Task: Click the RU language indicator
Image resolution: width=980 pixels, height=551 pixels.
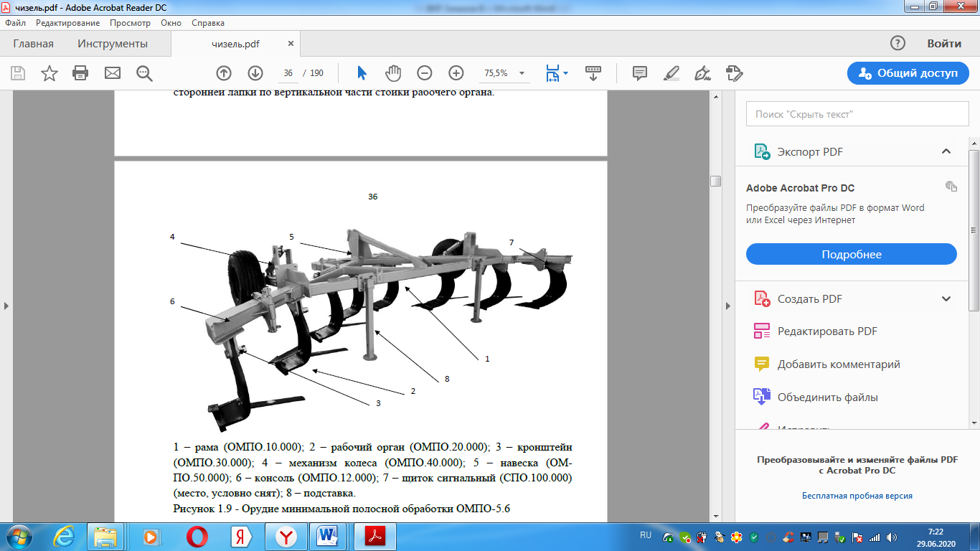Action: click(x=646, y=536)
